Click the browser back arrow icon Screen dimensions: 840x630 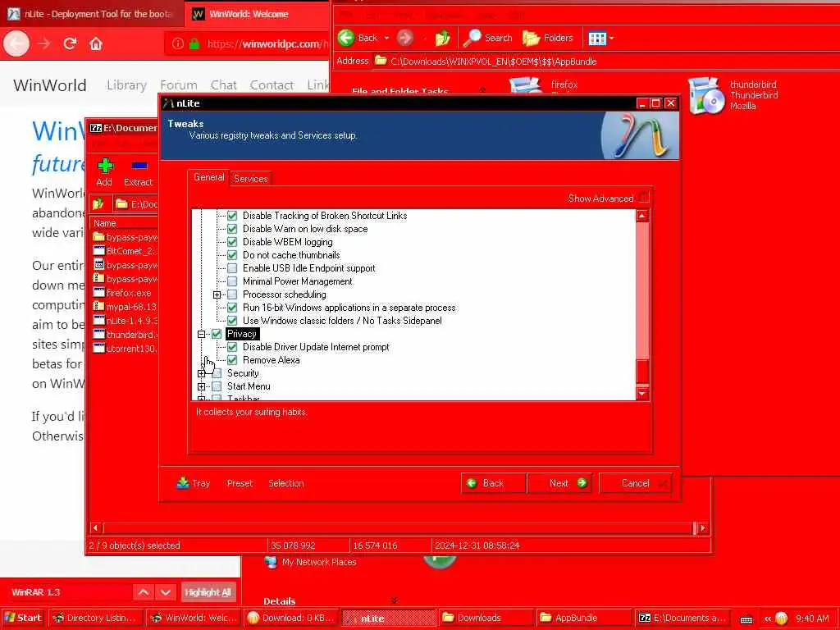pyautogui.click(x=16, y=43)
